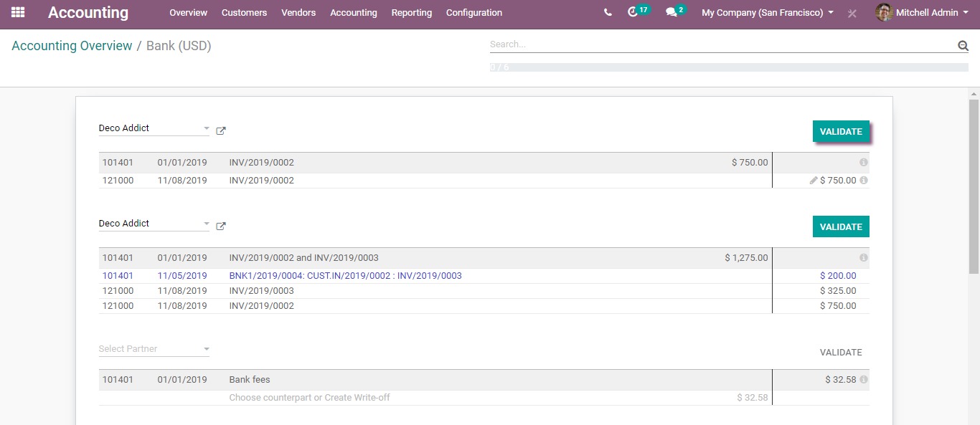Screen dimensions: 980x425
Task: Open the Customers menu
Action: [244, 12]
